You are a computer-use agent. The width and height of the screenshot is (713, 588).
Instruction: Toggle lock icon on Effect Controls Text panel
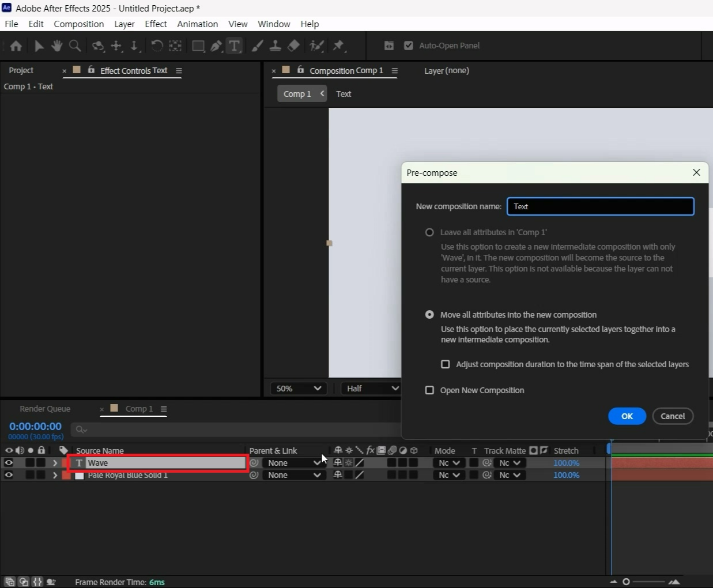click(x=91, y=70)
